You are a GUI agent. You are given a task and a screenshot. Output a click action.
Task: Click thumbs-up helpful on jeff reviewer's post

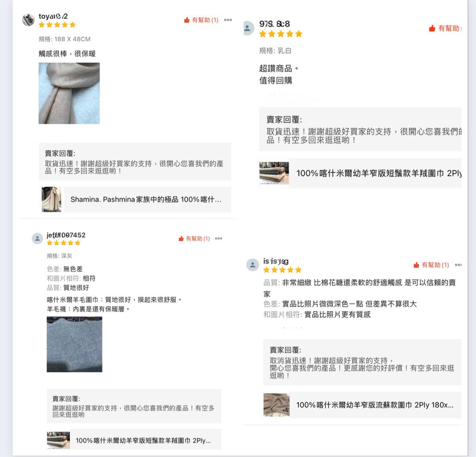point(181,238)
